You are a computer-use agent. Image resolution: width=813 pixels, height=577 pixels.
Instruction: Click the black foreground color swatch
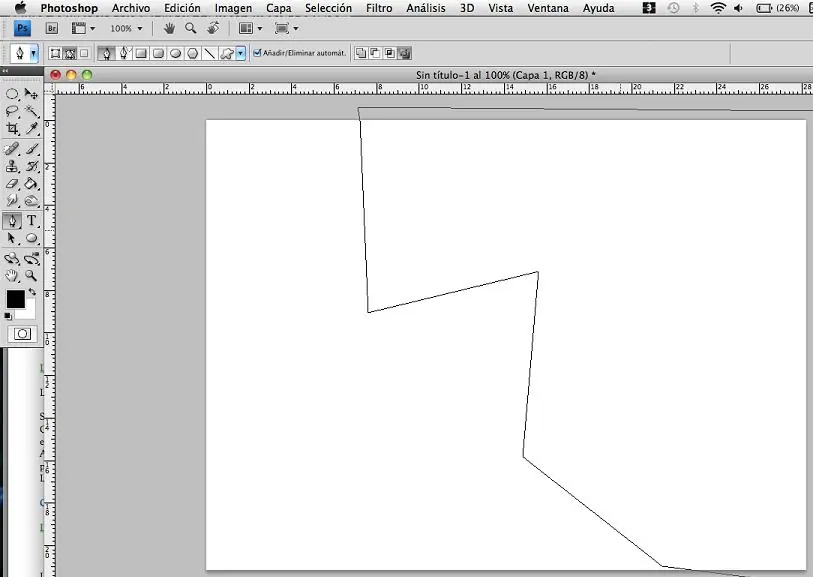[x=15, y=299]
